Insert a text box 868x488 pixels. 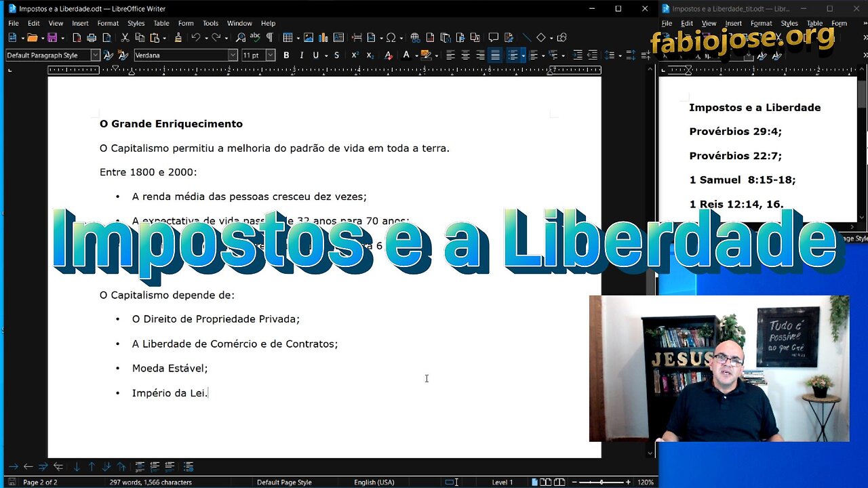click(x=338, y=38)
